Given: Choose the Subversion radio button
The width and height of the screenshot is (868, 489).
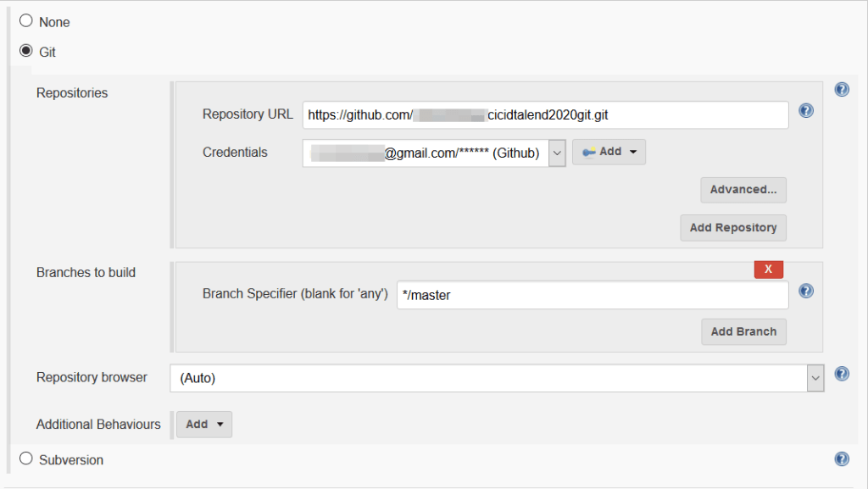Looking at the screenshot, I should pyautogui.click(x=26, y=458).
